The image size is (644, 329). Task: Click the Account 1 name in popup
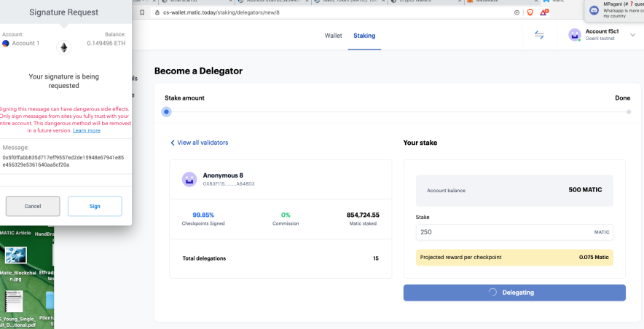click(x=25, y=43)
